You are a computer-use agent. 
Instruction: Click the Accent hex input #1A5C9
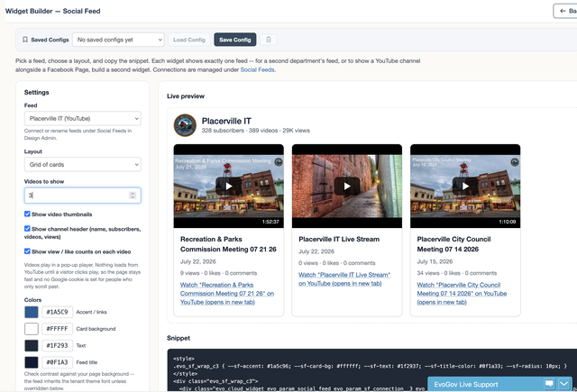pyautogui.click(x=57, y=312)
